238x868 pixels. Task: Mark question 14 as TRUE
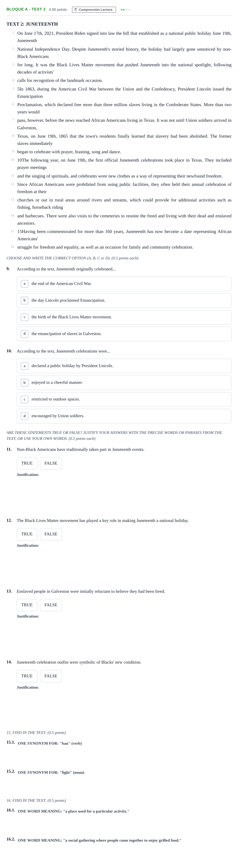pyautogui.click(x=27, y=676)
